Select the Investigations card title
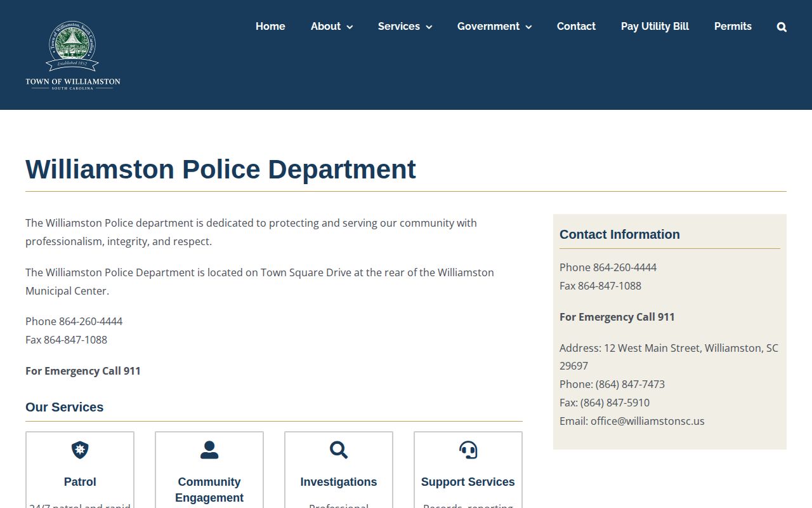This screenshot has height=508, width=812. click(x=339, y=482)
